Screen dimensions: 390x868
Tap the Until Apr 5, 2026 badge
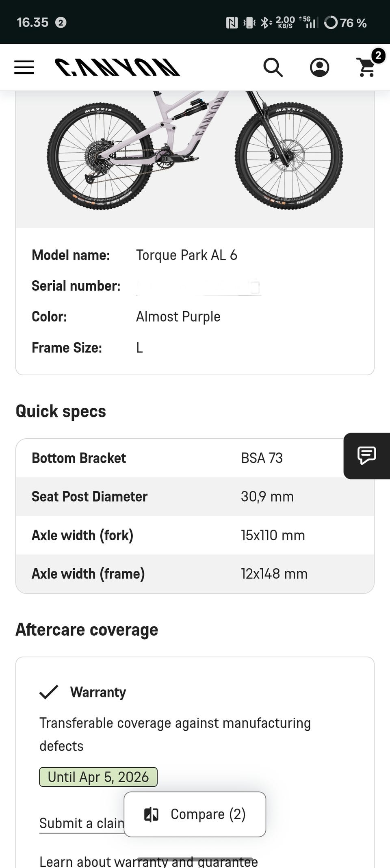[x=98, y=777]
